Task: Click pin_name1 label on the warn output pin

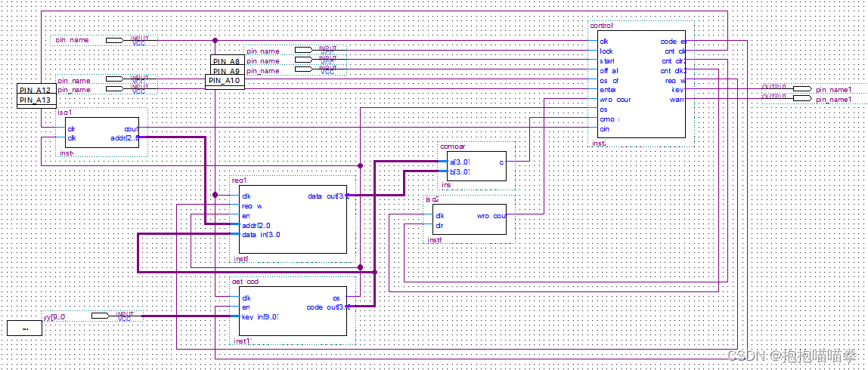Action: 834,100
